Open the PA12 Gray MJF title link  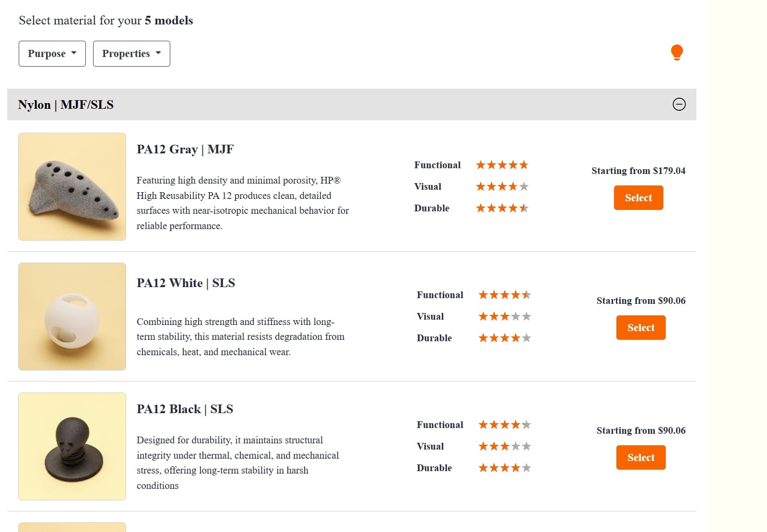pyautogui.click(x=185, y=149)
